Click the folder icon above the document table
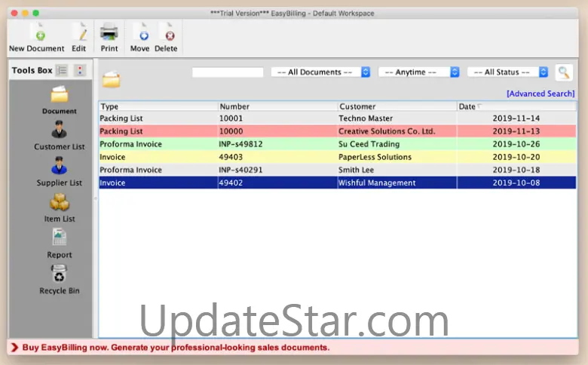588x365 pixels. pyautogui.click(x=111, y=79)
